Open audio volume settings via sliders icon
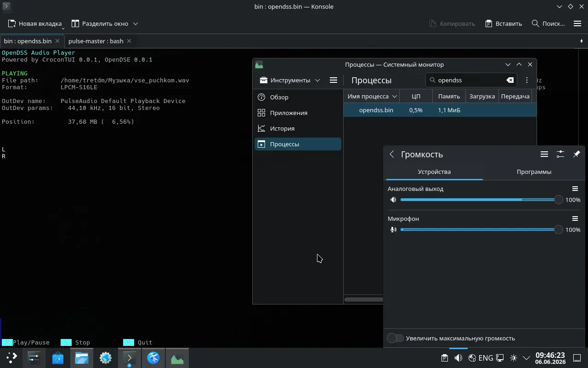Viewport: 588px width, 368px height. [560, 155]
